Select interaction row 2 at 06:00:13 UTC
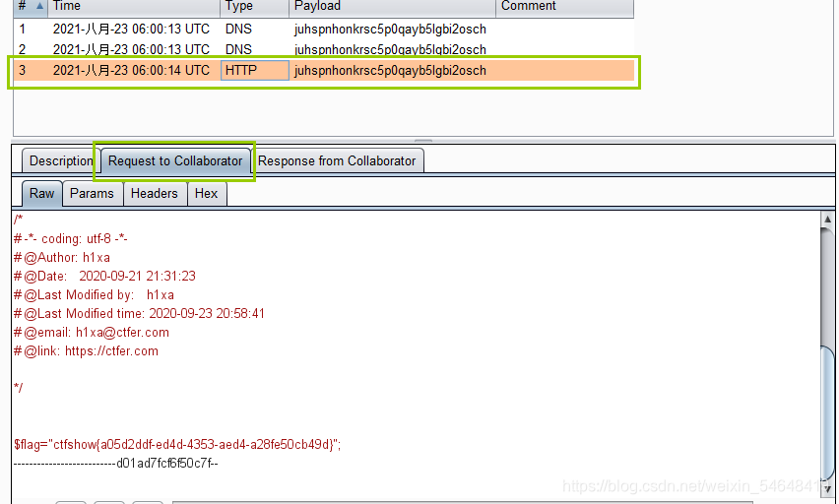The width and height of the screenshot is (839, 504). (324, 49)
